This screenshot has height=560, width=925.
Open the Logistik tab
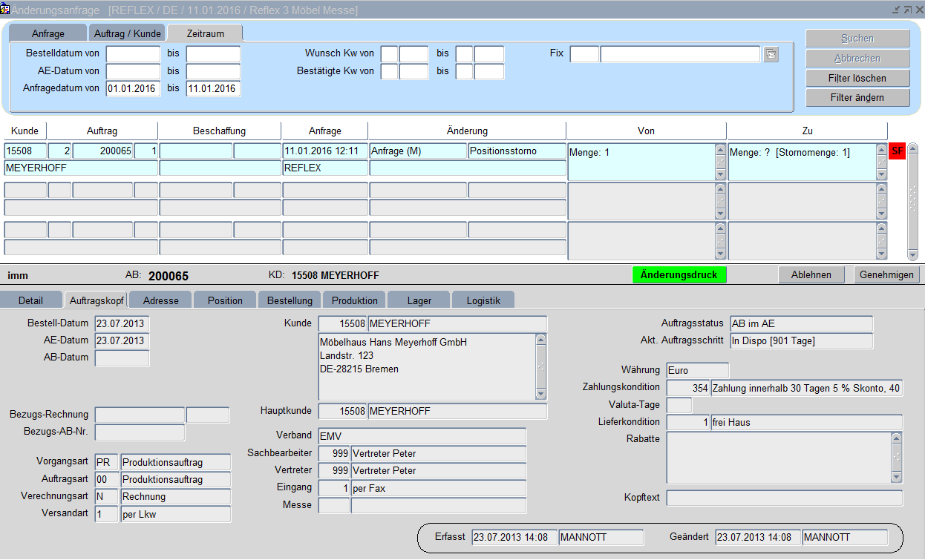coord(483,300)
